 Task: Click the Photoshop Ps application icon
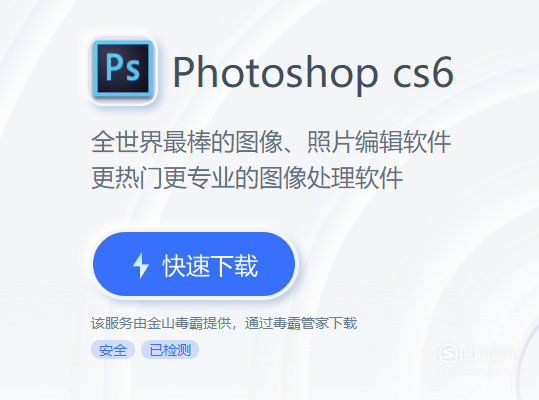pyautogui.click(x=123, y=69)
